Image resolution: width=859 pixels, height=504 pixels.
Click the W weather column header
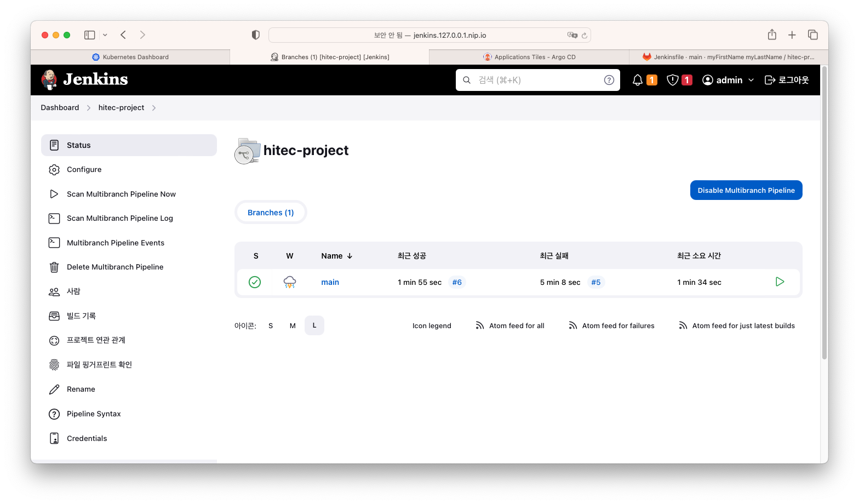pos(290,256)
